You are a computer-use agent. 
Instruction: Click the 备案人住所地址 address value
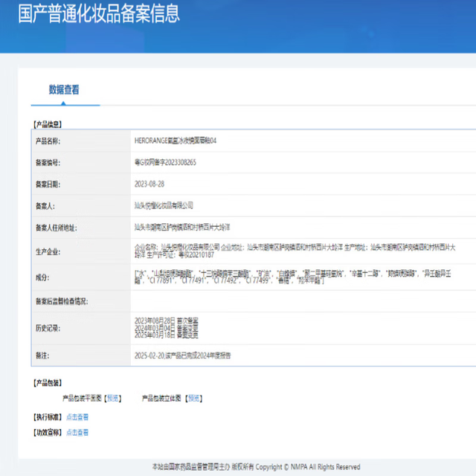pyautogui.click(x=182, y=228)
